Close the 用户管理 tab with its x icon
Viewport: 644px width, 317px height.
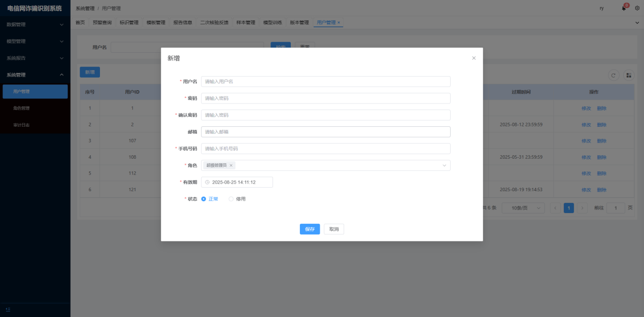click(x=339, y=23)
